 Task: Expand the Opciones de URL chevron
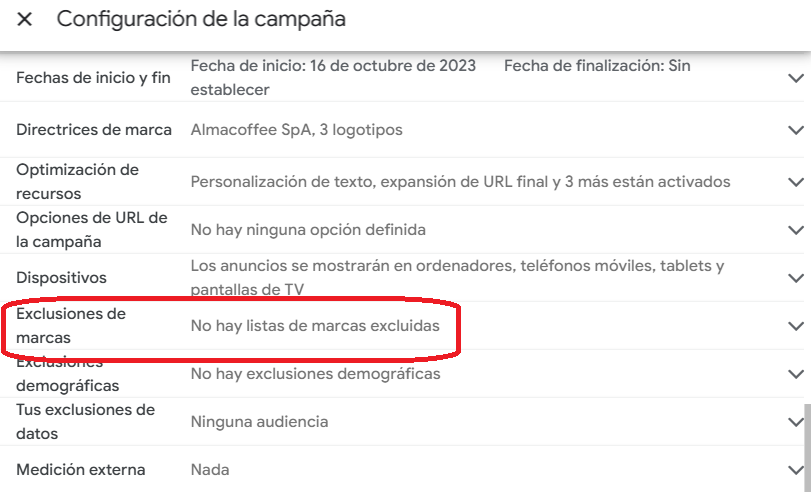click(796, 230)
